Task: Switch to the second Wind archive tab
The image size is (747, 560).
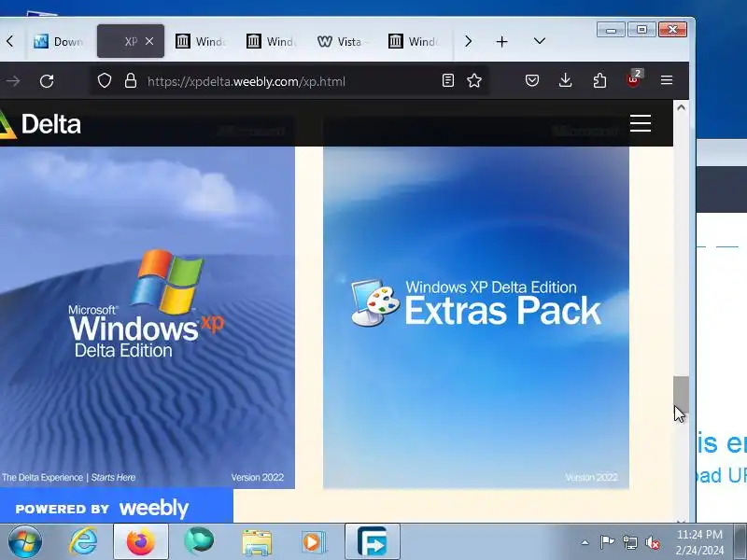Action: coord(272,42)
